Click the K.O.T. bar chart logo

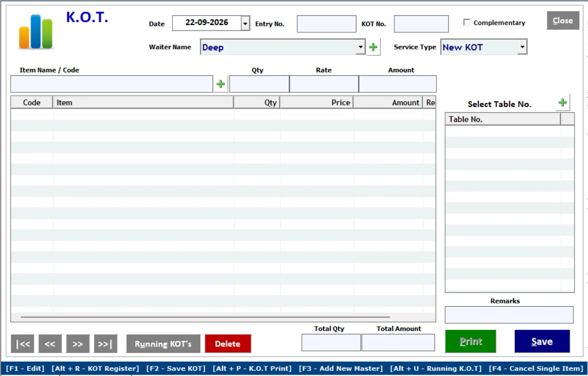[x=36, y=31]
